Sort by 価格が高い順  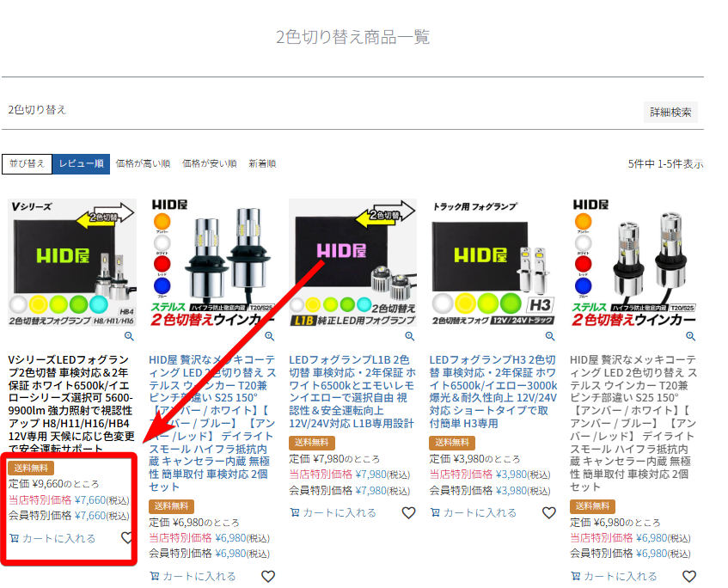coord(143,163)
